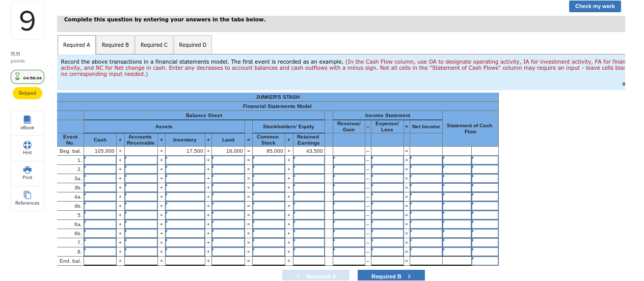Image resolution: width=644 pixels, height=281 pixels.
Task: Click beginning balance Inventory value 17,500
Action: (195, 151)
